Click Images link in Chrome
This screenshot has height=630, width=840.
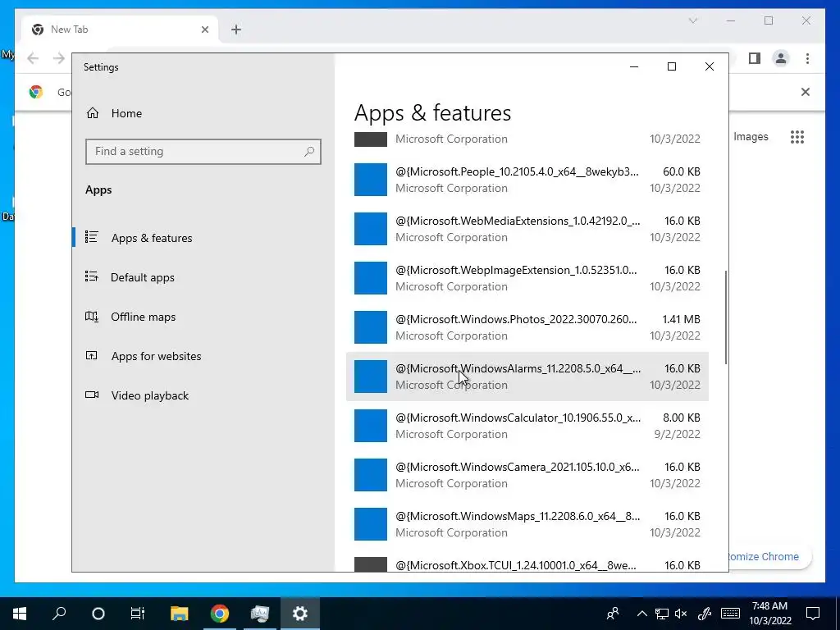pyautogui.click(x=751, y=137)
